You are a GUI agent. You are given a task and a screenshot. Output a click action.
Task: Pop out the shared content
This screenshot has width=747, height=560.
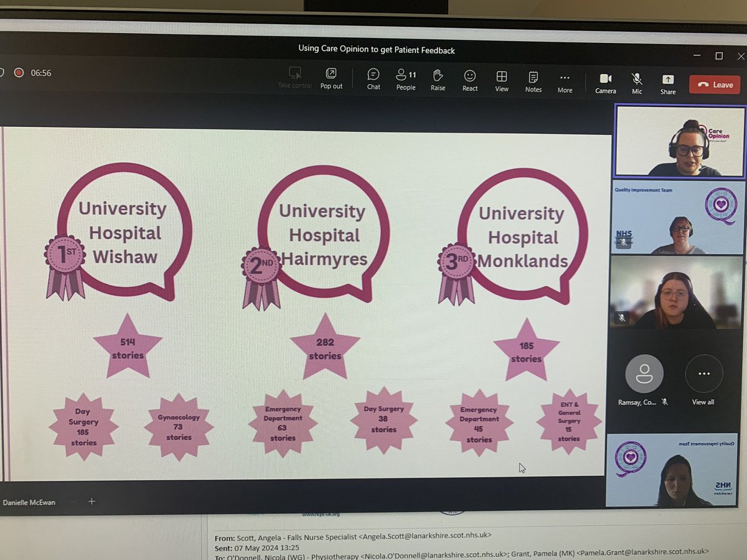tap(331, 78)
